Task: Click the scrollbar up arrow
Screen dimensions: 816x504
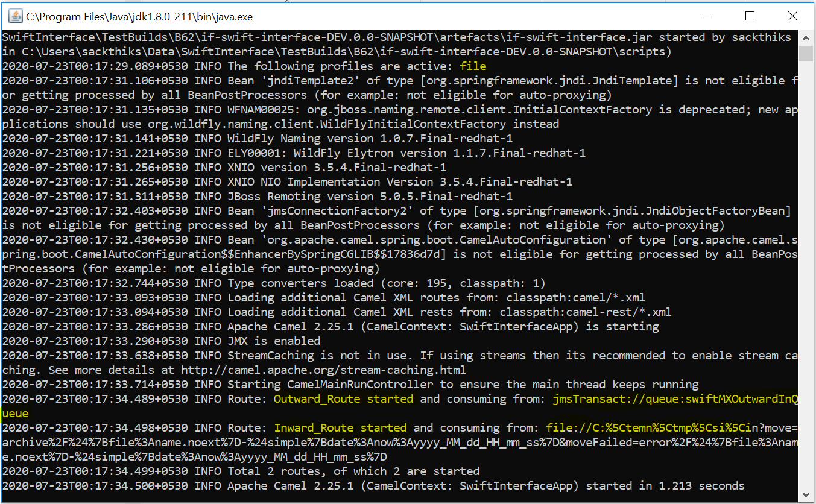Action: [x=806, y=37]
